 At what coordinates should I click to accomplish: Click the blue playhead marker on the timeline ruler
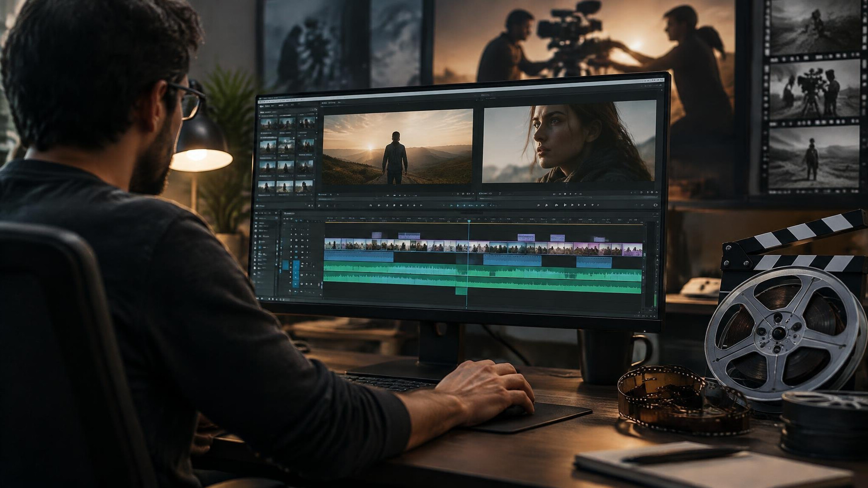[x=469, y=221]
